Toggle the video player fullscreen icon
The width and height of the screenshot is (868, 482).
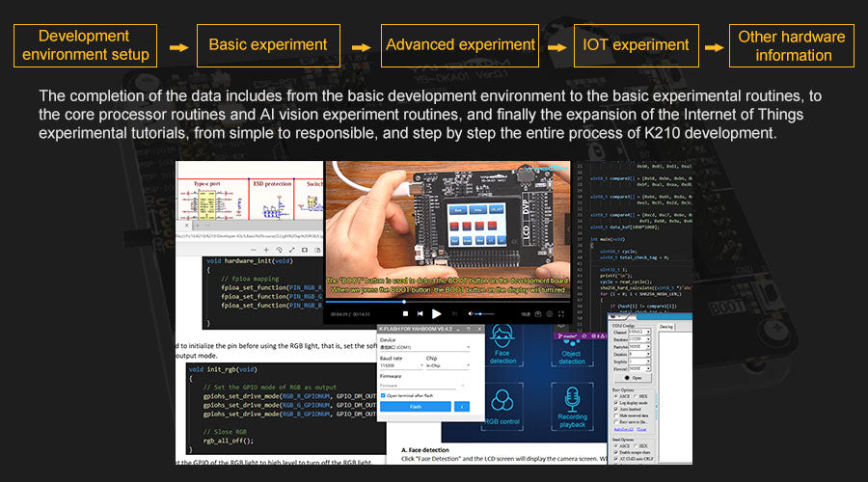559,313
